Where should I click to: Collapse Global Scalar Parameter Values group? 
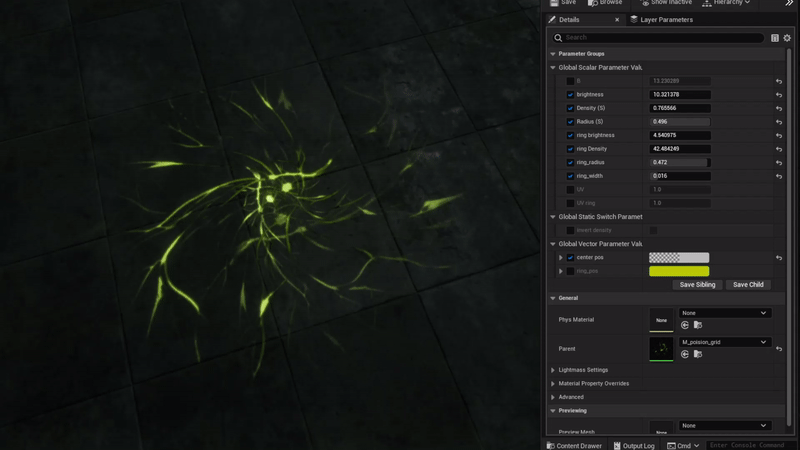(553, 67)
